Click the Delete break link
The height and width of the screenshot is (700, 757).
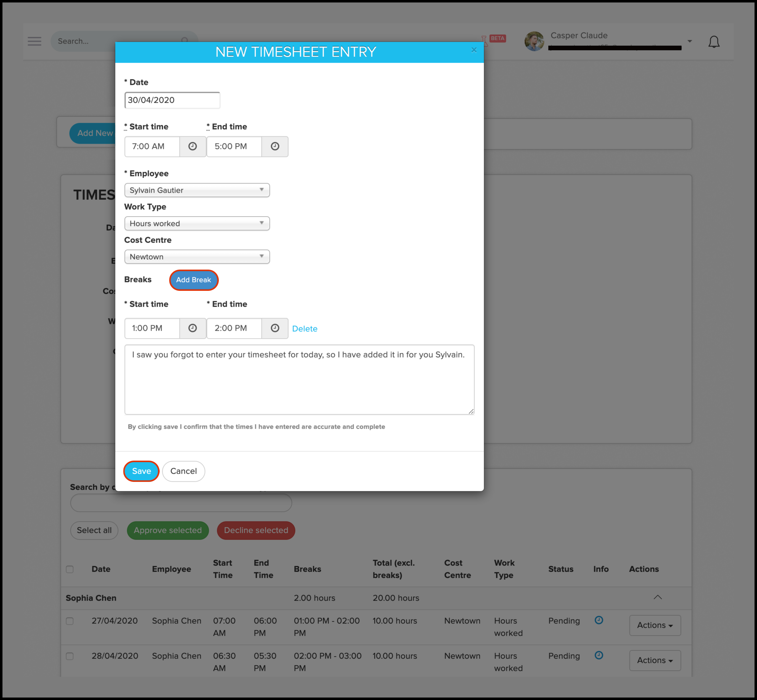[304, 329]
